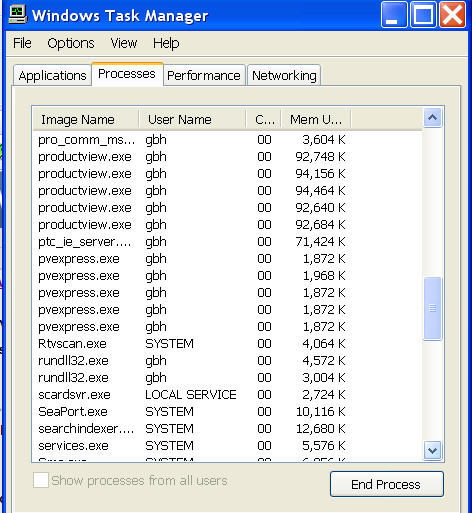Screen dimensions: 472x513
Task: Click the Task Manager title bar icon
Action: click(17, 15)
